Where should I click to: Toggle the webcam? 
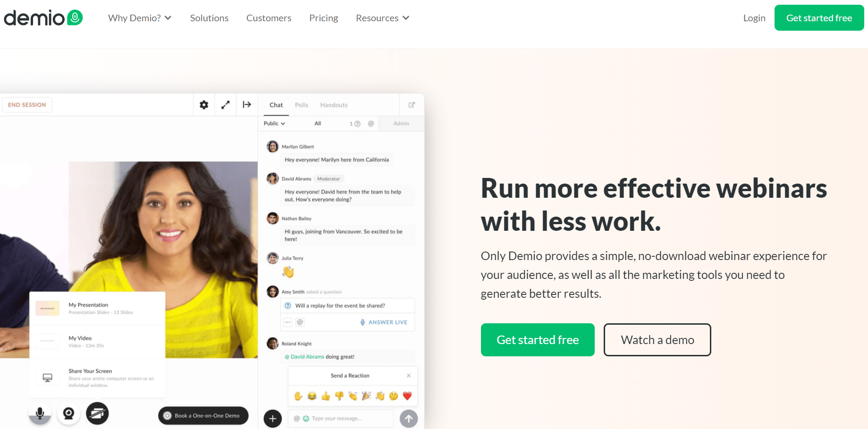point(69,414)
